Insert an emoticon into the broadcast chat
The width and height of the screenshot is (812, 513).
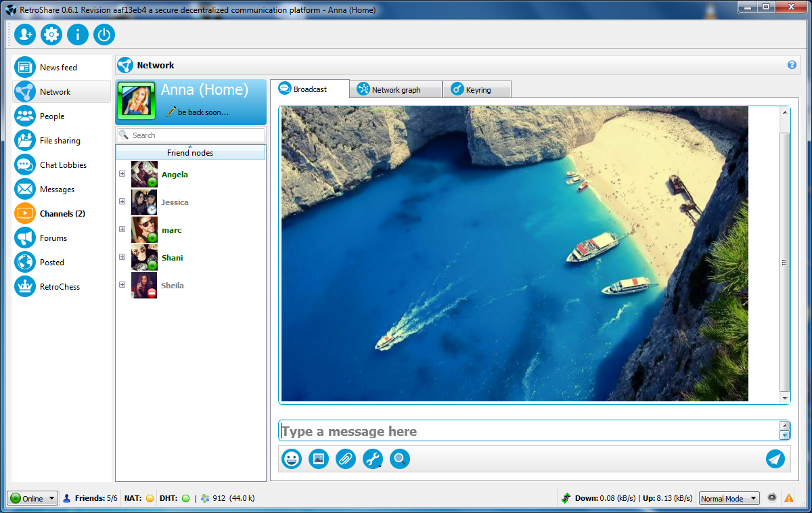(x=291, y=459)
